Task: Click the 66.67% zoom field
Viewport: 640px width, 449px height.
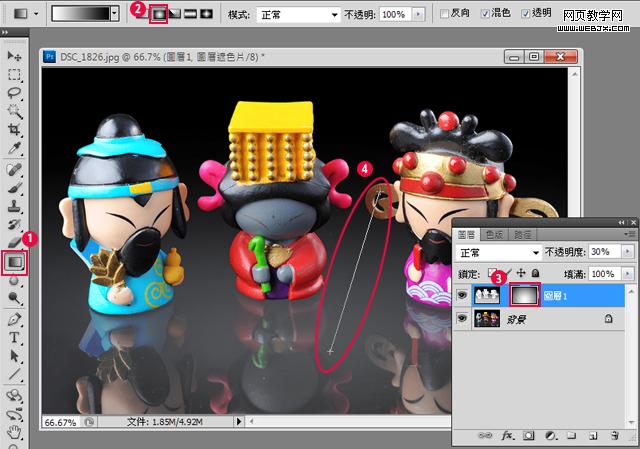Action: click(60, 422)
